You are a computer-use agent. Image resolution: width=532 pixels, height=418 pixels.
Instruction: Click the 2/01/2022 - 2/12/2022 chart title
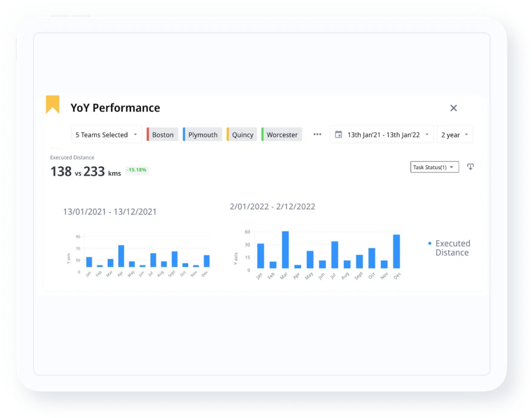272,206
